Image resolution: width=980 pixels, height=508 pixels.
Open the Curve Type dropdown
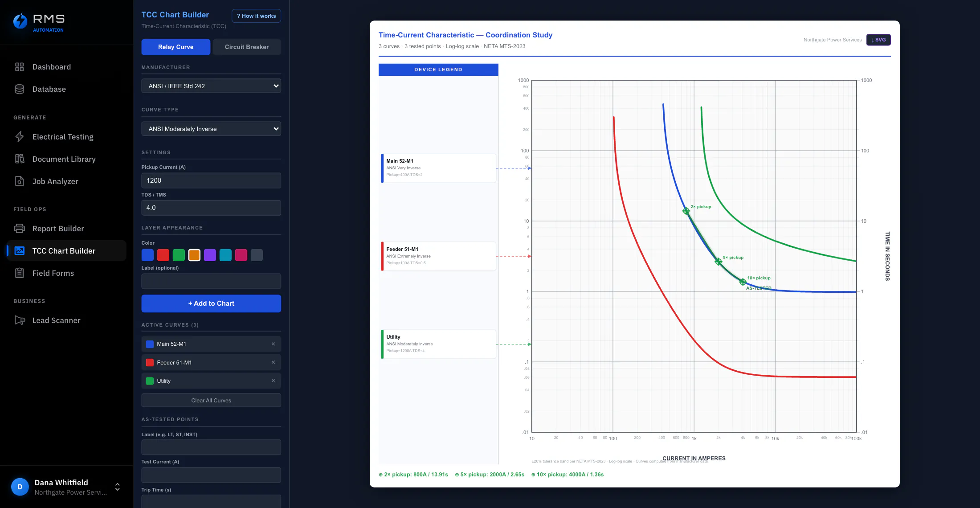211,129
